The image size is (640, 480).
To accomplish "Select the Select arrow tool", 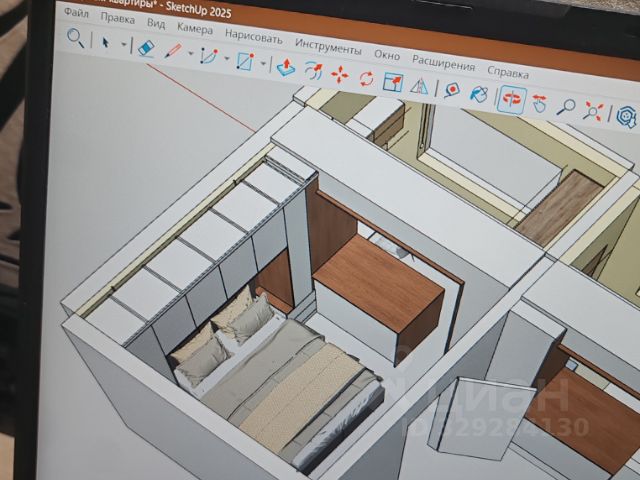I will tap(106, 42).
